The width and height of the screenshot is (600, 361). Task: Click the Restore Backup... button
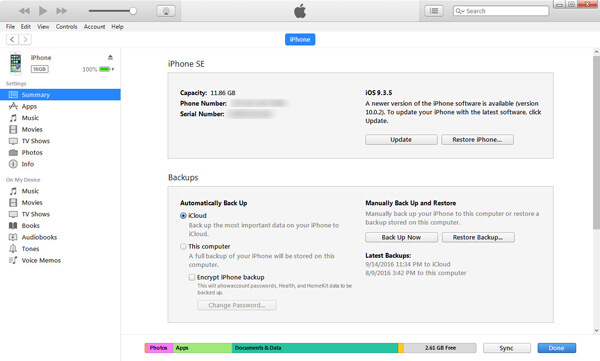tap(478, 237)
